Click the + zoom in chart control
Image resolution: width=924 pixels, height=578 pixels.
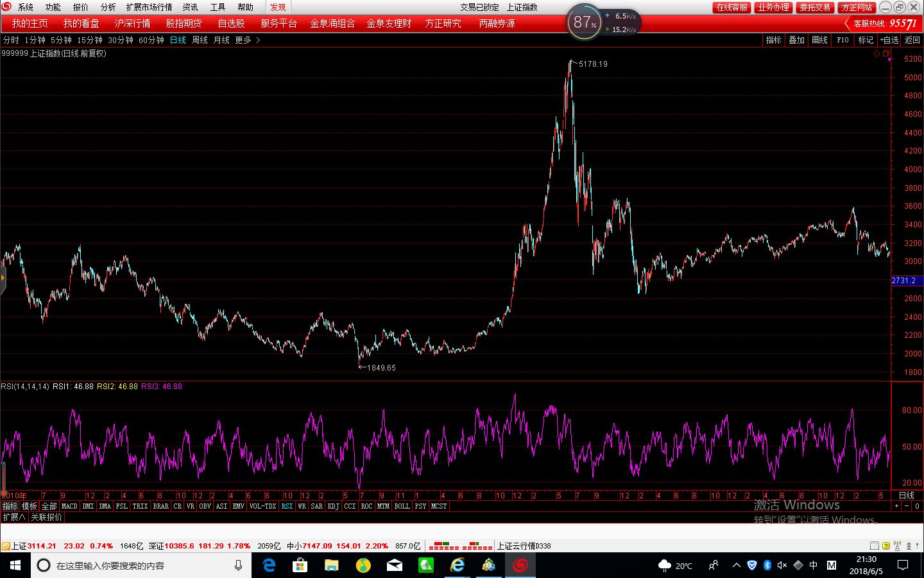point(897,506)
